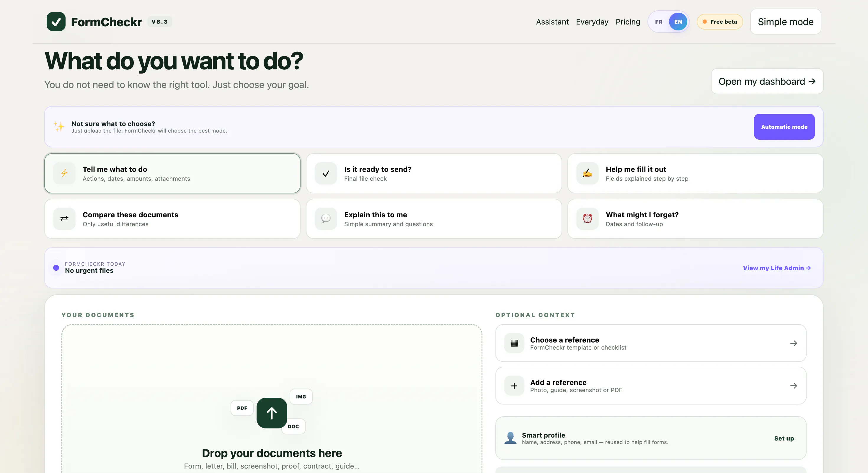Open the Assistant nav item

[x=552, y=22]
